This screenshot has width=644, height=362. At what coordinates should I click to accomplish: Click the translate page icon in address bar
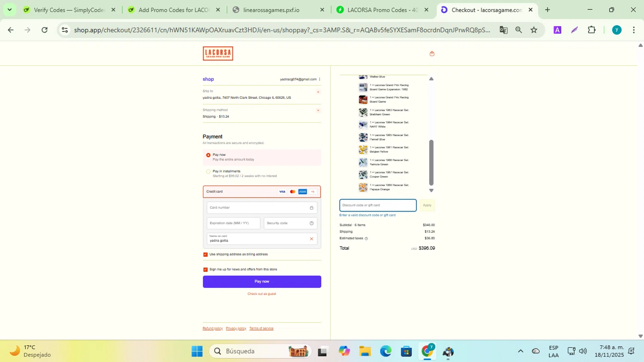click(504, 30)
